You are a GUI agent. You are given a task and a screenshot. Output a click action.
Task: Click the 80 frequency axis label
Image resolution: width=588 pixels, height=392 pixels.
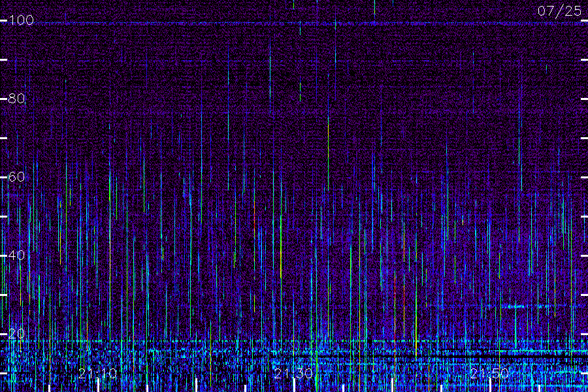click(x=16, y=98)
